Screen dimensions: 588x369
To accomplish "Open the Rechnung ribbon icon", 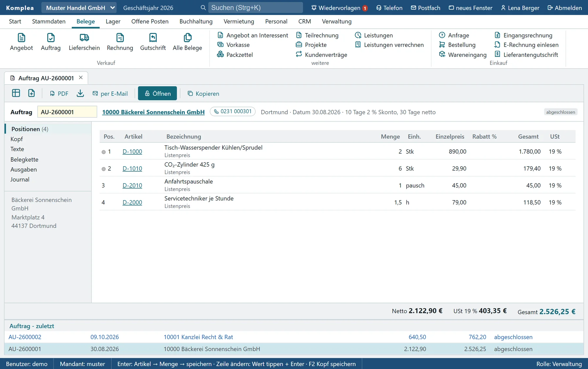I will pos(120,42).
